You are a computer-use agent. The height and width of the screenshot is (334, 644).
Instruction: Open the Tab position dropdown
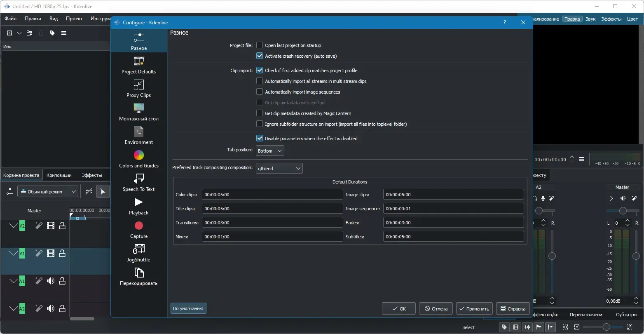(x=270, y=151)
